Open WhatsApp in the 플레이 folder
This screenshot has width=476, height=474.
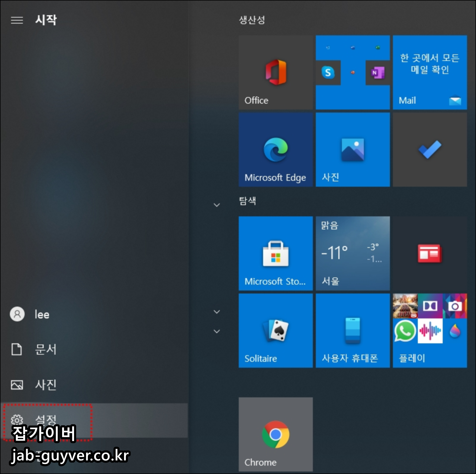(x=405, y=331)
